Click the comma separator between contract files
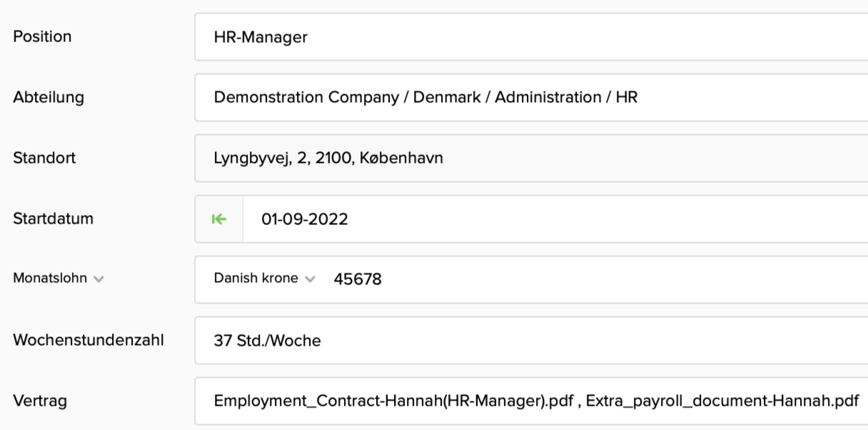Image resolution: width=868 pixels, height=430 pixels. 580,402
